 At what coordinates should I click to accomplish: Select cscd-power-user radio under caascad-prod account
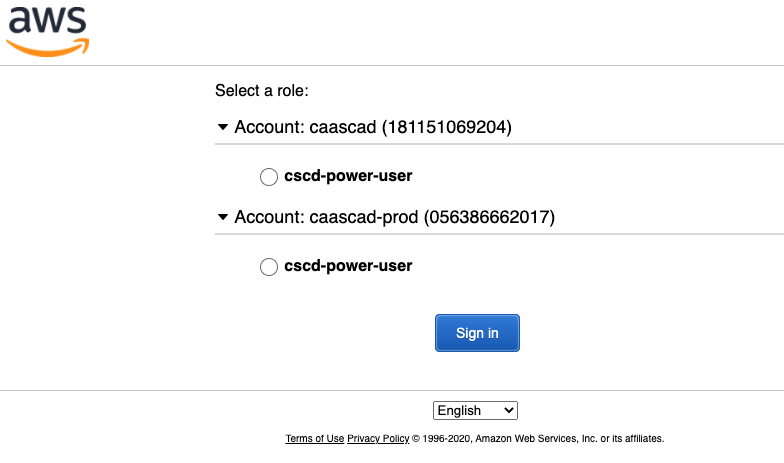coord(268,266)
